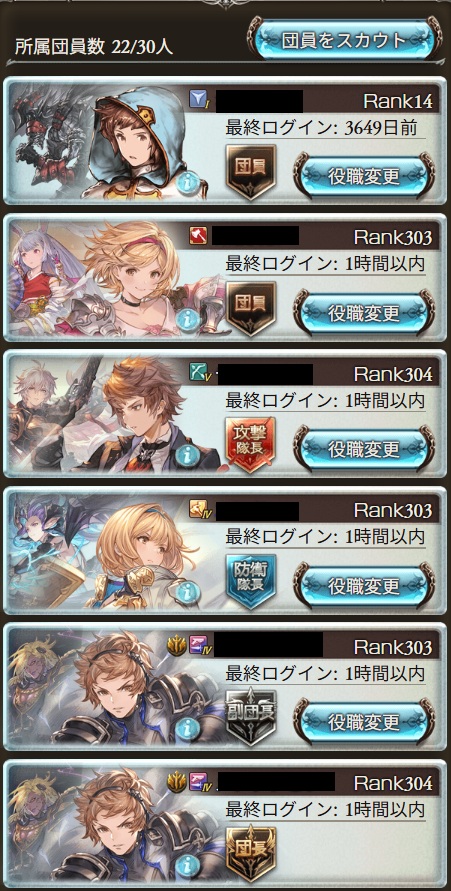The height and width of the screenshot is (891, 451).
Task: Click the gold crest icon on 団長 card
Action: point(176,782)
